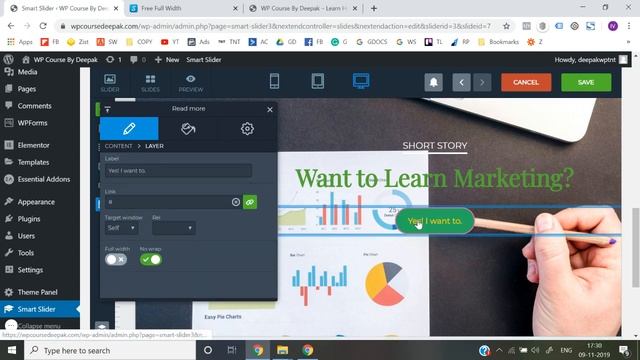Viewport: 640px width, 360px height.
Task: Open the green link chooser button
Action: [x=250, y=202]
